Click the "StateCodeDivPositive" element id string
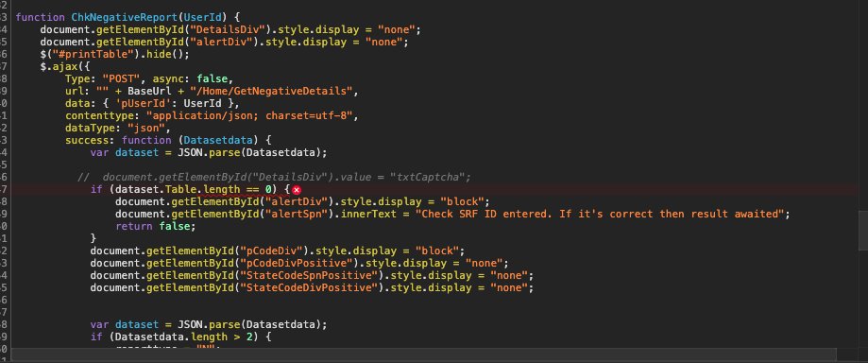The height and width of the screenshot is (363, 868). [x=310, y=287]
